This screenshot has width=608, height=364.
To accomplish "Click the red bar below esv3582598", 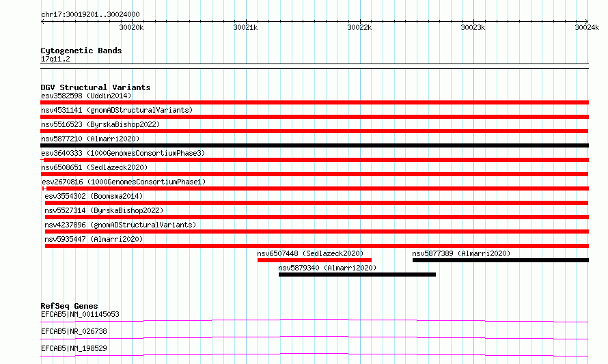I will (314, 102).
